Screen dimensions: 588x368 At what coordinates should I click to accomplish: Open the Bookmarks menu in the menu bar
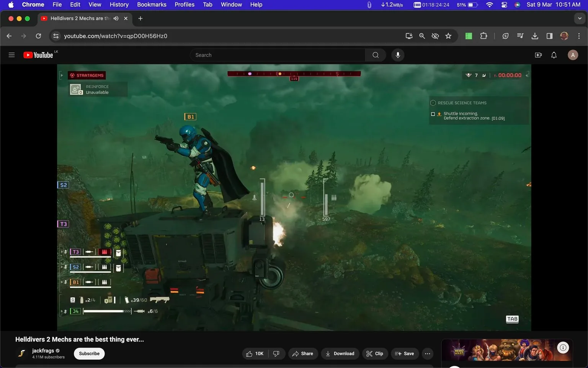click(152, 4)
